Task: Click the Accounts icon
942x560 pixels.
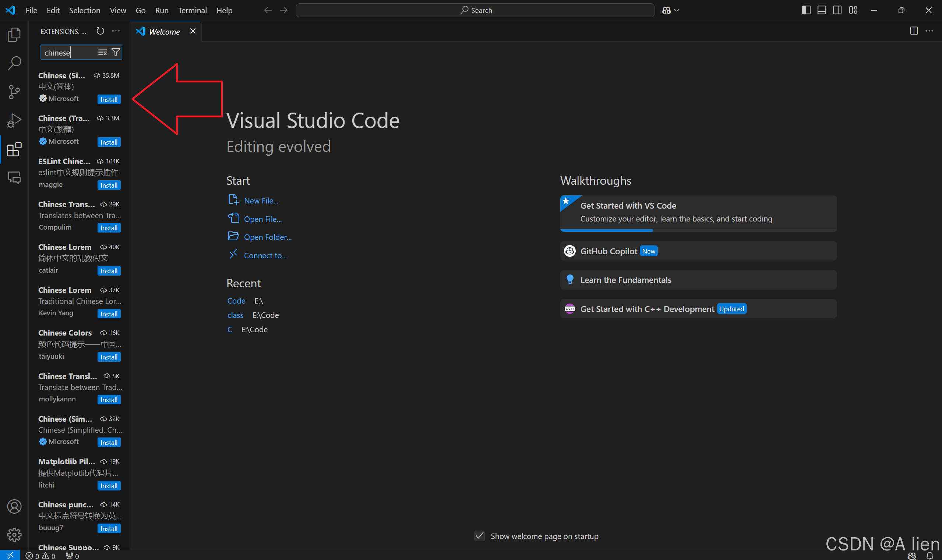Action: (x=14, y=506)
